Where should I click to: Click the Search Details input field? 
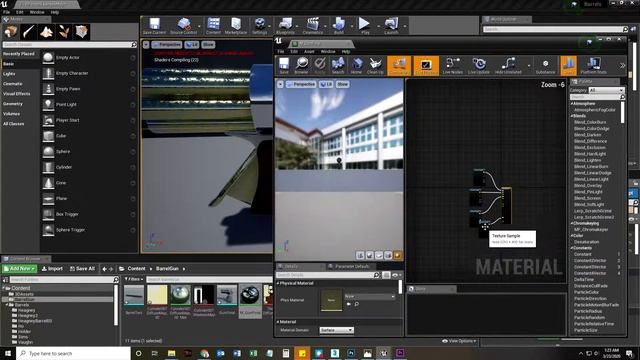click(x=329, y=275)
